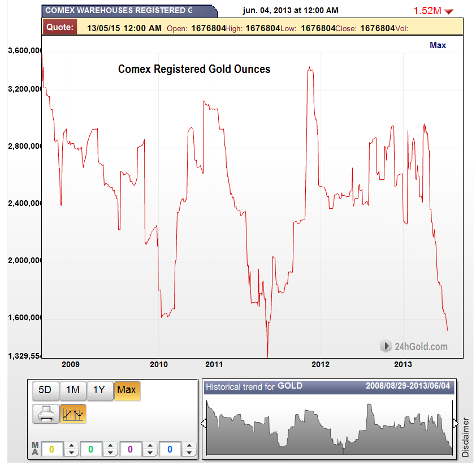Increase the green moving average value
This screenshot has height=465, width=476.
tap(110, 446)
